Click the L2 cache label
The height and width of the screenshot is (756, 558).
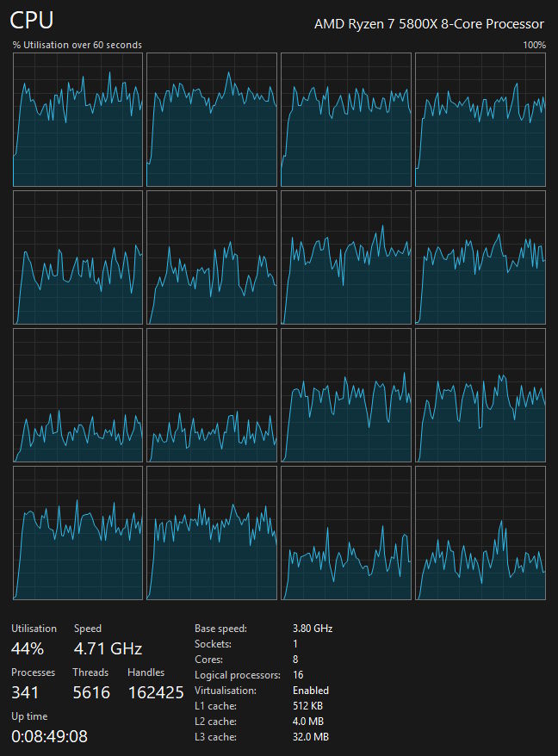[x=215, y=722]
